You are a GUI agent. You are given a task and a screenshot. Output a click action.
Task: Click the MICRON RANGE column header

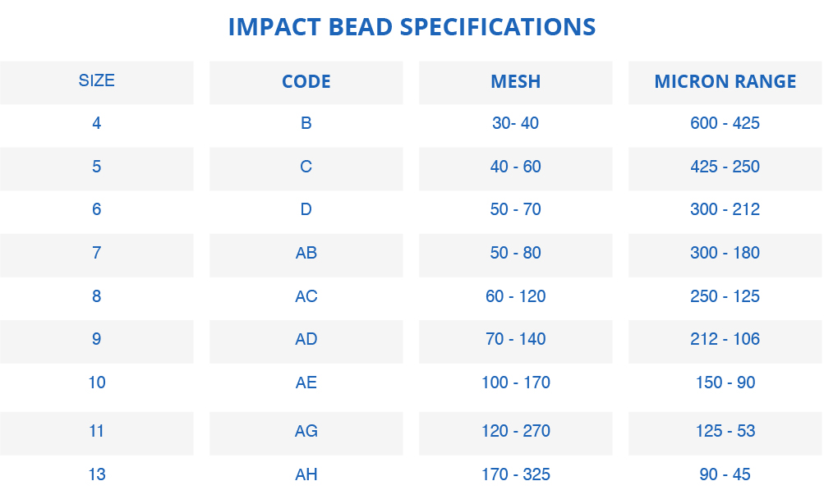[725, 81]
